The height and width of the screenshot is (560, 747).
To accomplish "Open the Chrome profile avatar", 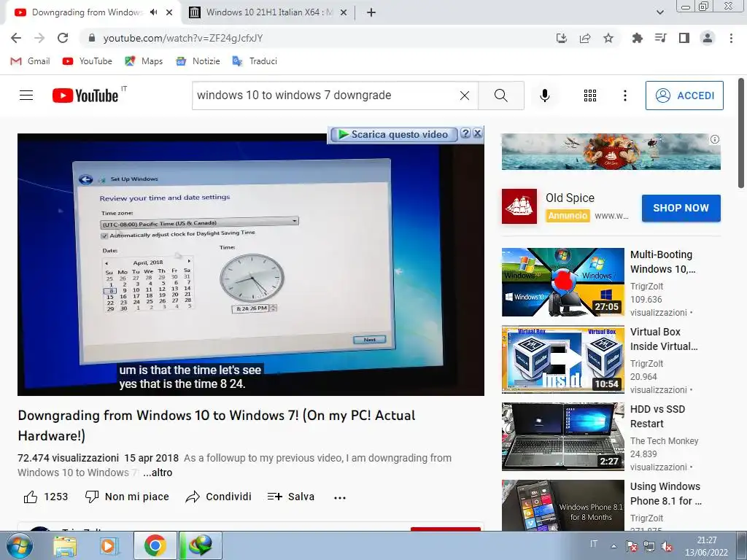I will coord(708,38).
